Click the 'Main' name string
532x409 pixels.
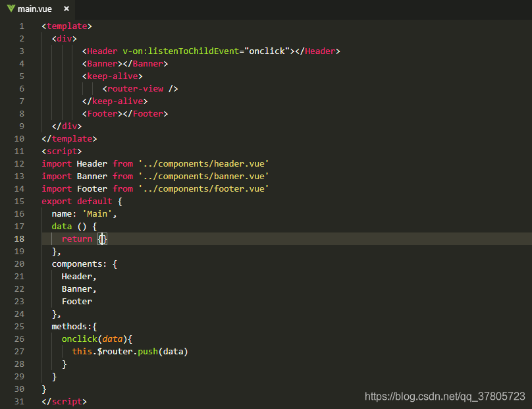pos(97,214)
